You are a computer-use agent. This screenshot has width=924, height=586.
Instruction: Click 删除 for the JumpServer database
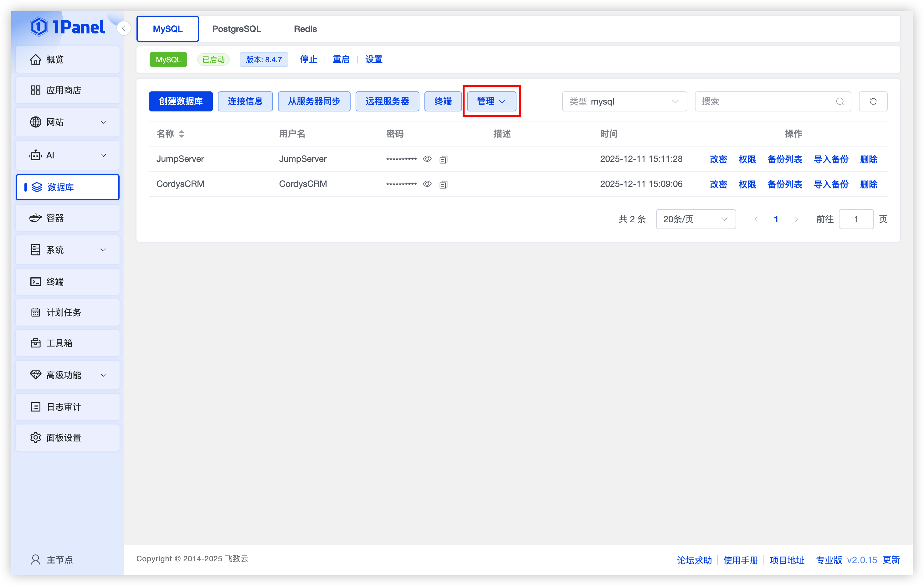pyautogui.click(x=868, y=159)
